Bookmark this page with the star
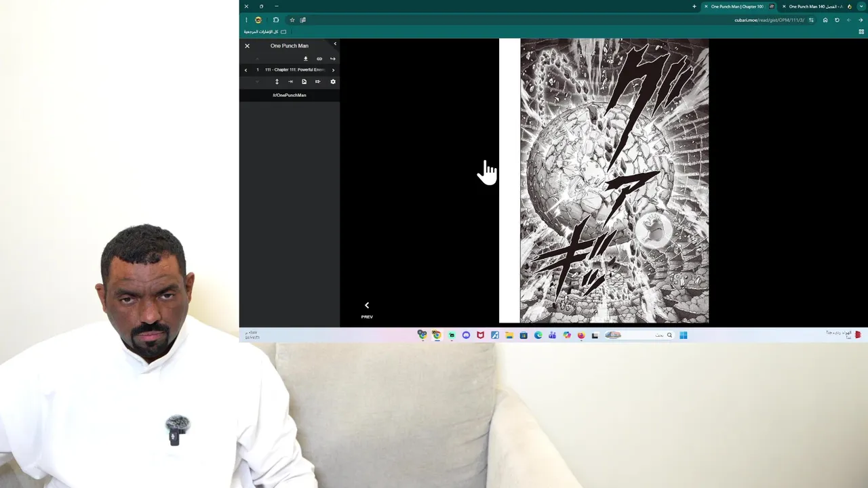The width and height of the screenshot is (868, 488). click(x=292, y=20)
